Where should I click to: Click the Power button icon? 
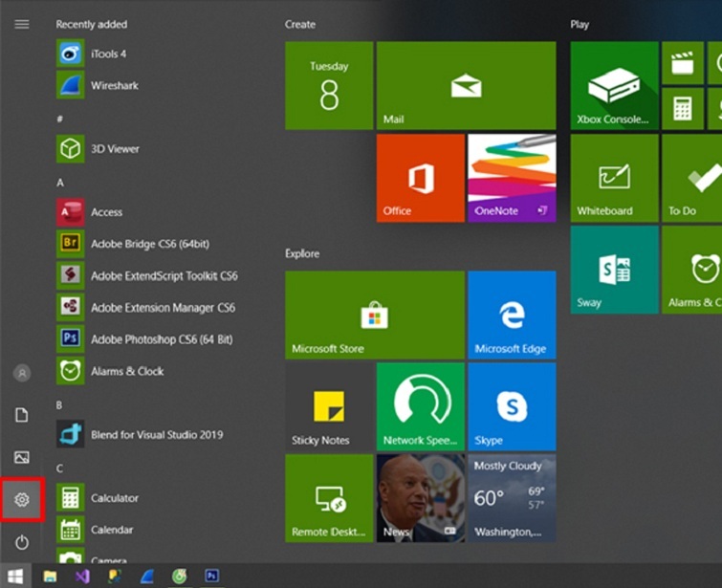pyautogui.click(x=22, y=542)
